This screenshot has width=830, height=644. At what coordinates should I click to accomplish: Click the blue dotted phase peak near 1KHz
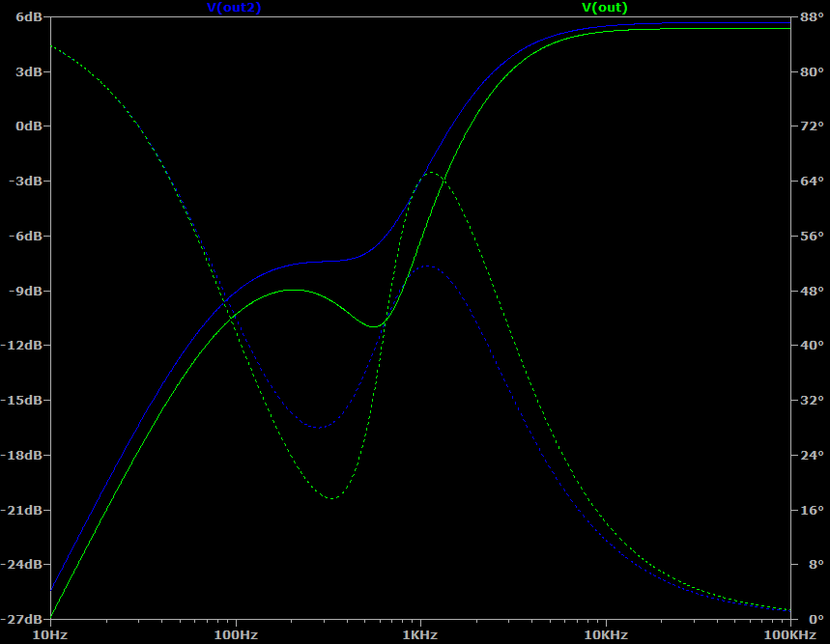pyautogui.click(x=427, y=266)
